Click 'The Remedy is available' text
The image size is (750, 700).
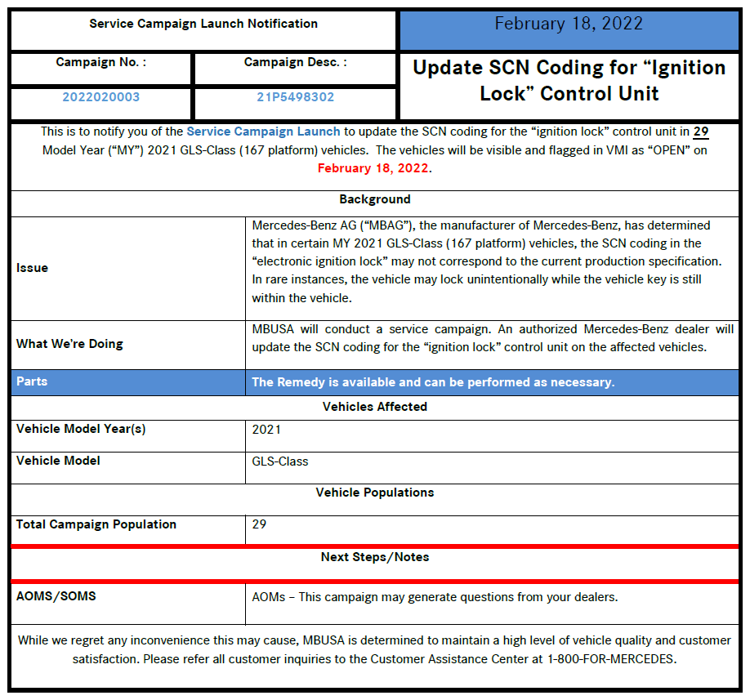pyautogui.click(x=433, y=382)
